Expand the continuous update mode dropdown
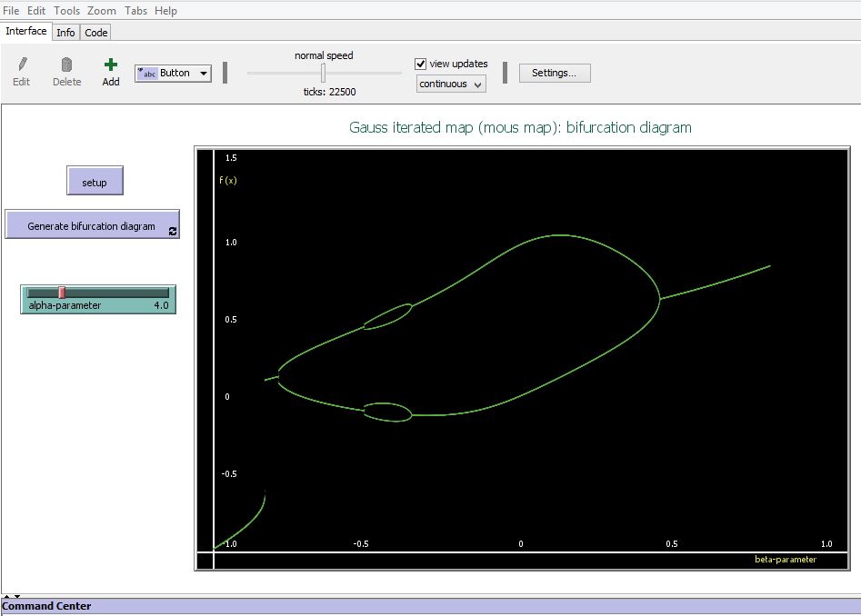Image resolution: width=861 pixels, height=616 pixels. tap(451, 84)
